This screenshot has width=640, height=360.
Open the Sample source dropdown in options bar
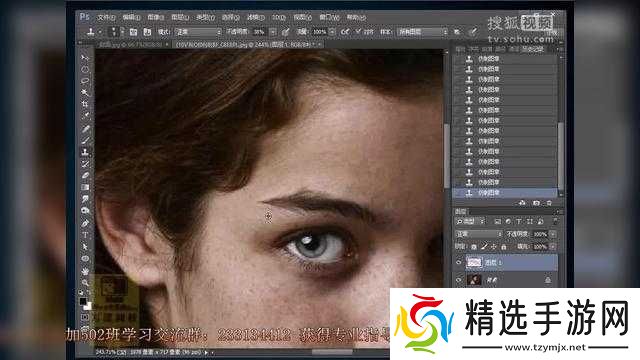point(422,32)
